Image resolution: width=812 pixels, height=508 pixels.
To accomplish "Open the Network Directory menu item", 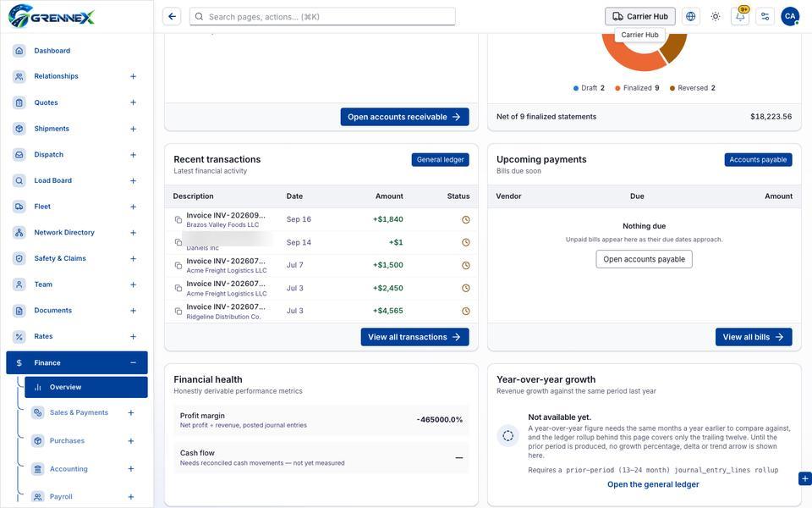I will click(x=77, y=232).
